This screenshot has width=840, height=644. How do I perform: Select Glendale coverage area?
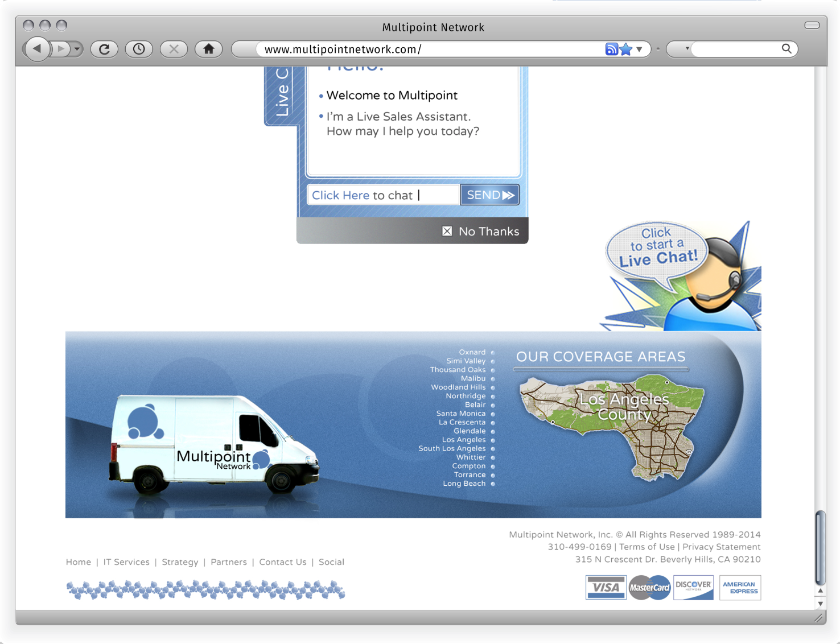pos(470,431)
